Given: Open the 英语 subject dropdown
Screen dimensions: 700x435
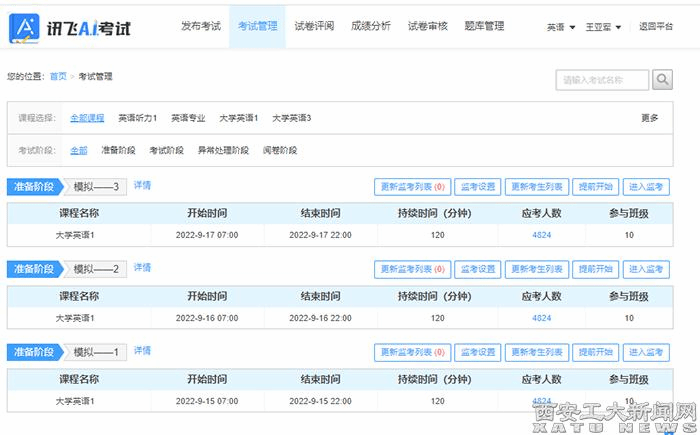Looking at the screenshot, I should point(560,27).
